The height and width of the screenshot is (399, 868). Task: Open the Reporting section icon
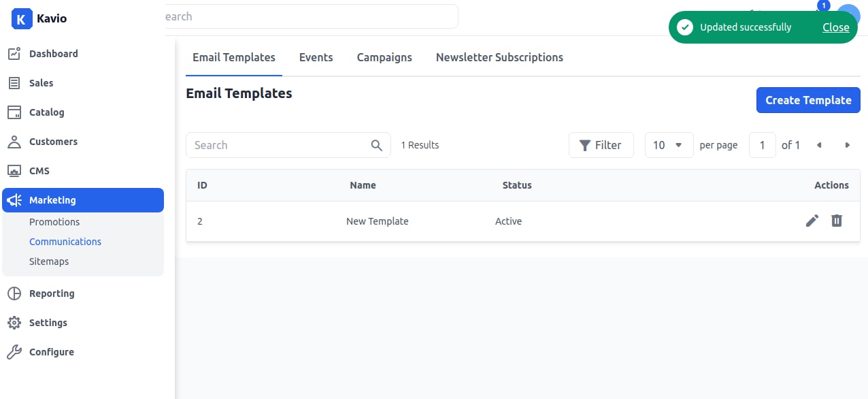pyautogui.click(x=14, y=293)
